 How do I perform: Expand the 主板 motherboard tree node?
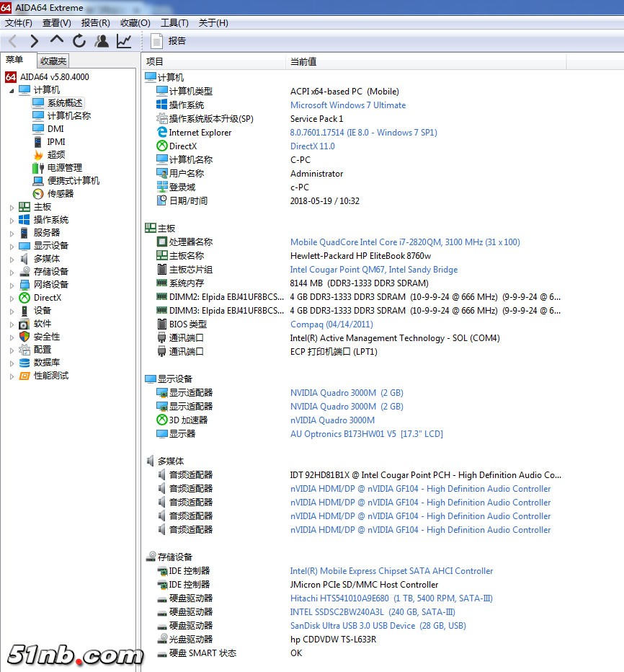12,207
